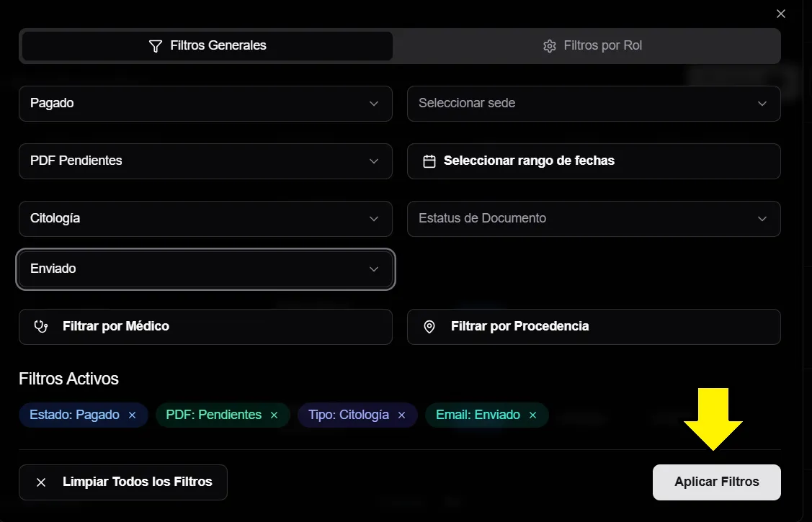The height and width of the screenshot is (522, 812).
Task: Open the Pagado status dropdown
Action: (x=205, y=104)
